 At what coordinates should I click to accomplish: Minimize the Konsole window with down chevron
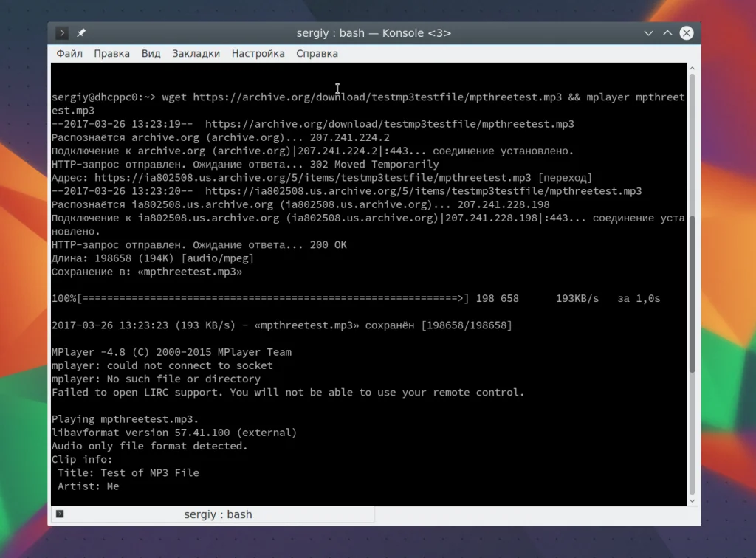tap(648, 33)
